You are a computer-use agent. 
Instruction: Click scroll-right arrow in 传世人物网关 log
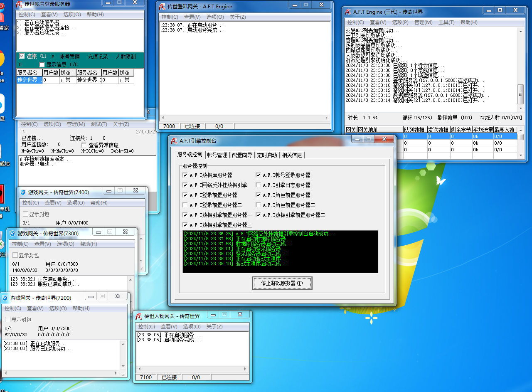pyautogui.click(x=246, y=369)
